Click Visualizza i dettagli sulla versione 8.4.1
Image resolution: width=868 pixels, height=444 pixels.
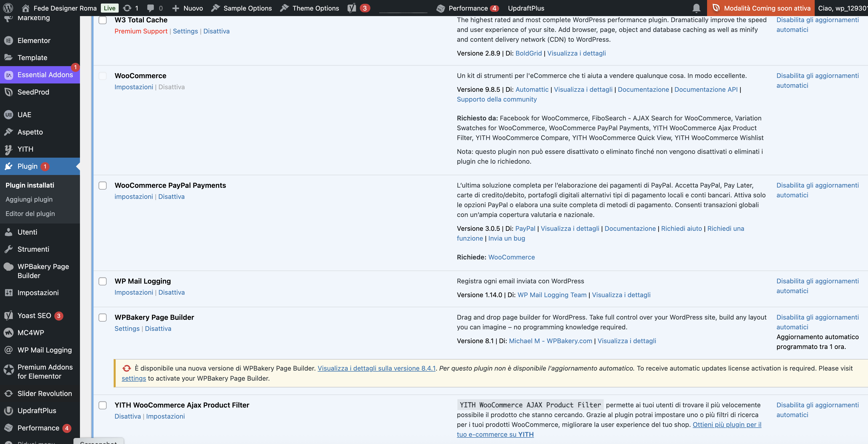(376, 368)
